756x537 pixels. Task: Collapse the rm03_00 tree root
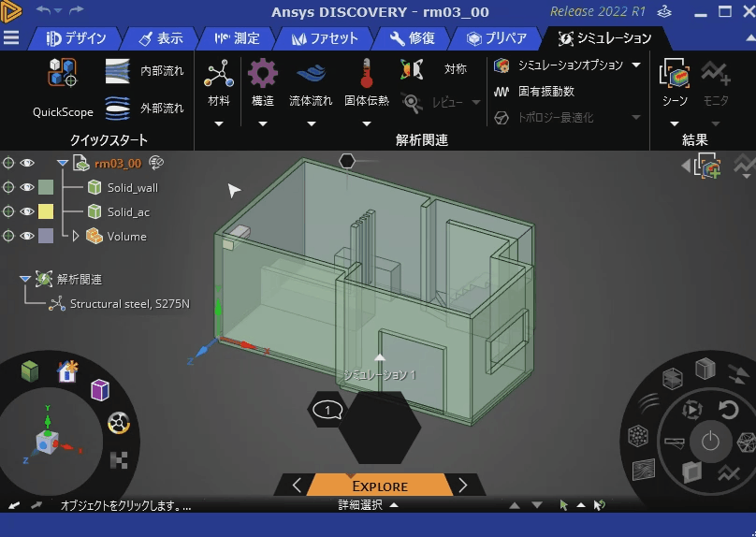(62, 163)
